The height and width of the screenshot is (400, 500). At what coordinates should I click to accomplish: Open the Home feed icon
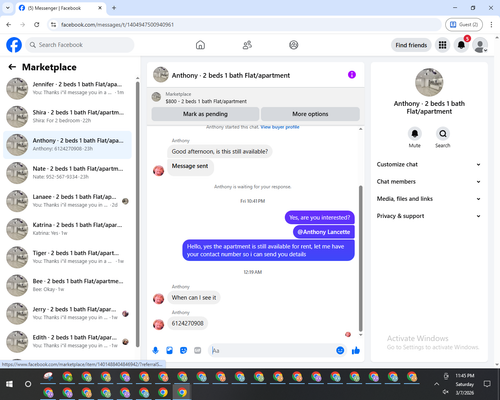[x=200, y=45]
